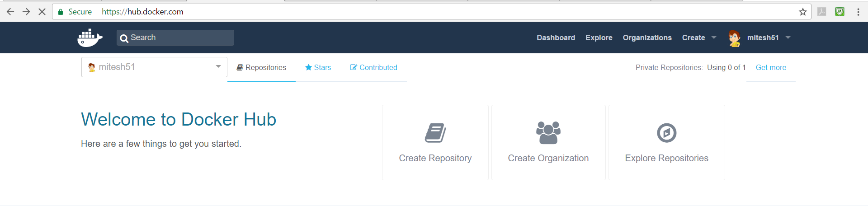The height and width of the screenshot is (206, 868).
Task: Switch to the Stars tab
Action: [x=318, y=67]
